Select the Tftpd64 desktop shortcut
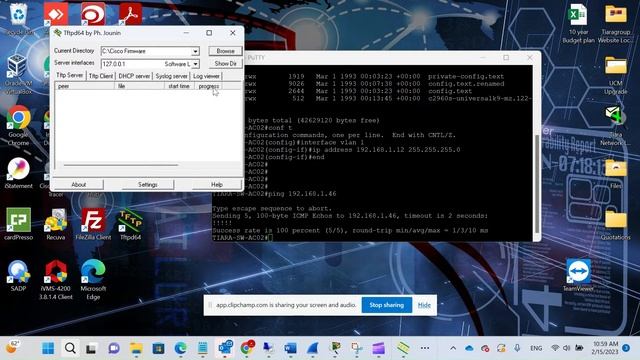The width and height of the screenshot is (640, 360). (x=130, y=225)
